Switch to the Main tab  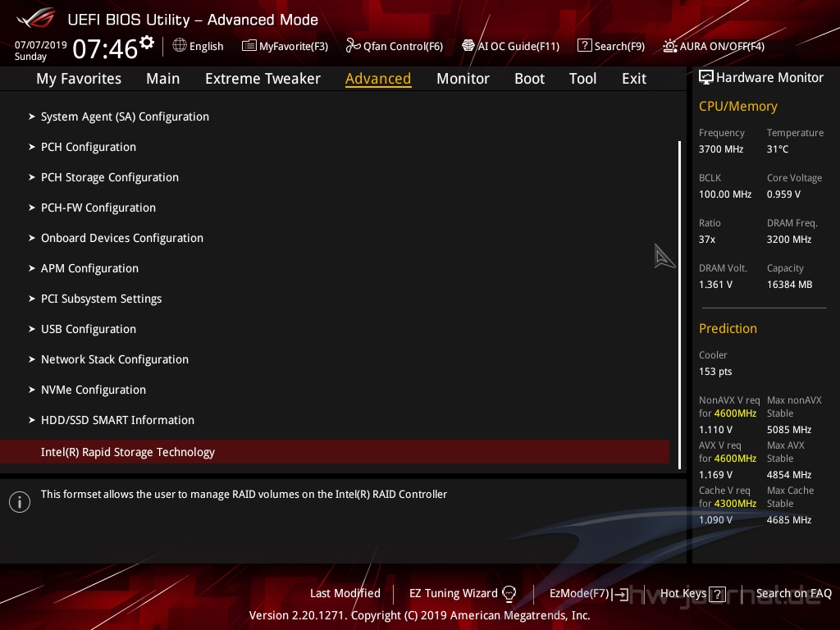point(163,79)
